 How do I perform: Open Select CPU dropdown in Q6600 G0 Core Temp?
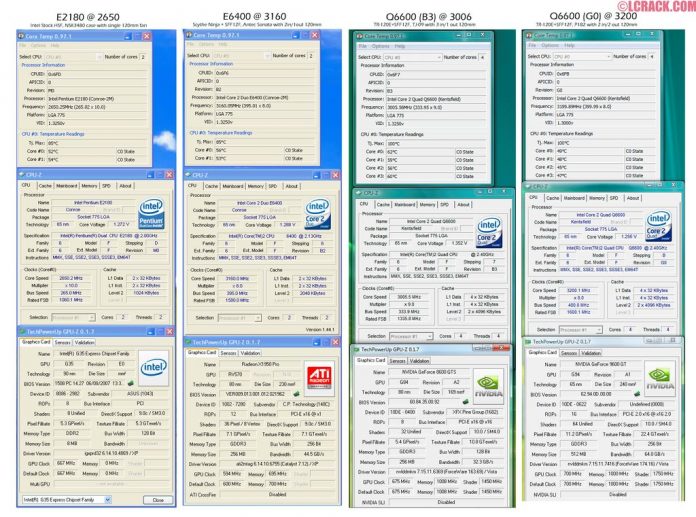pos(582,56)
